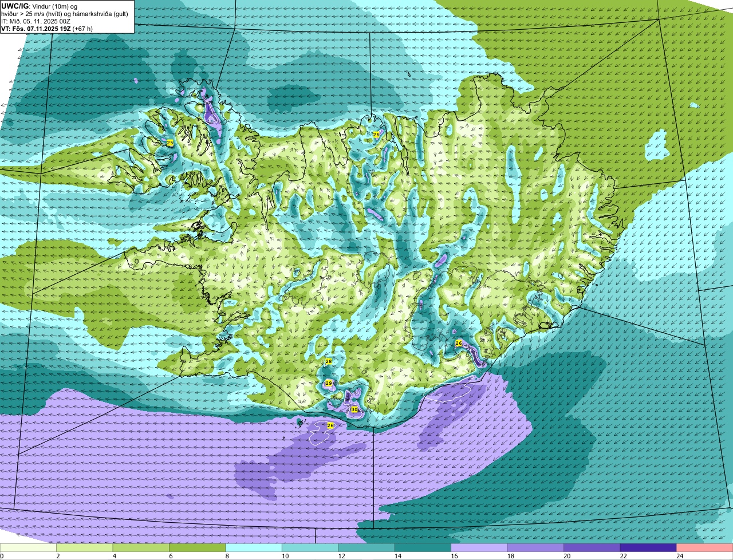
Task: Click the light cyan 8–10 m/s legend swatch
Action: point(254,547)
